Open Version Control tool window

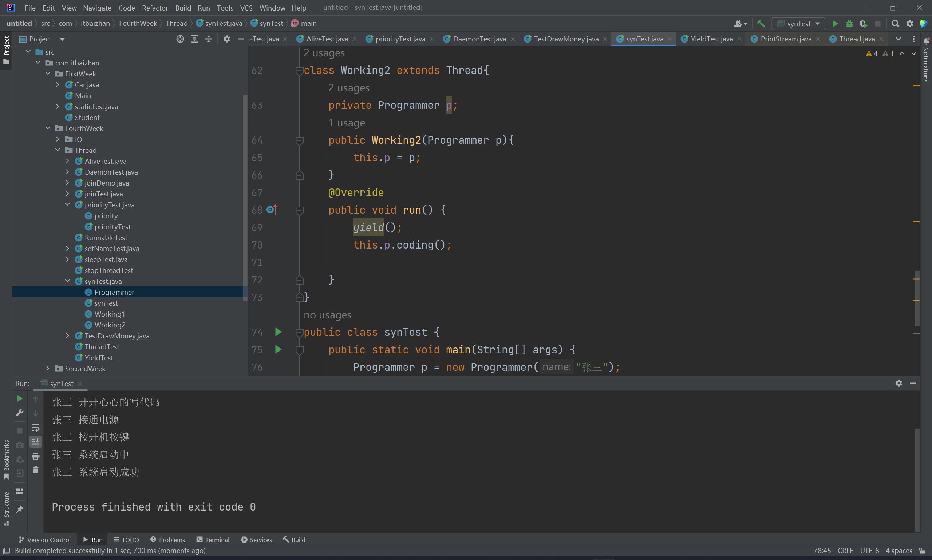(44, 540)
